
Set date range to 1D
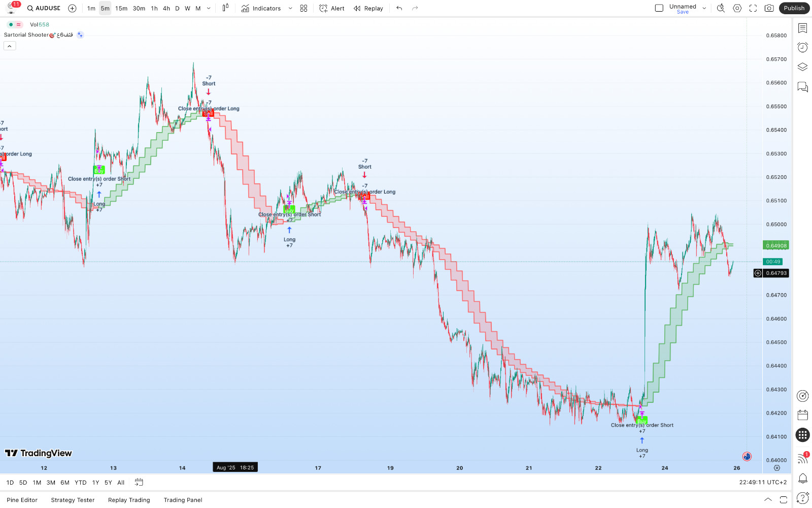10,483
